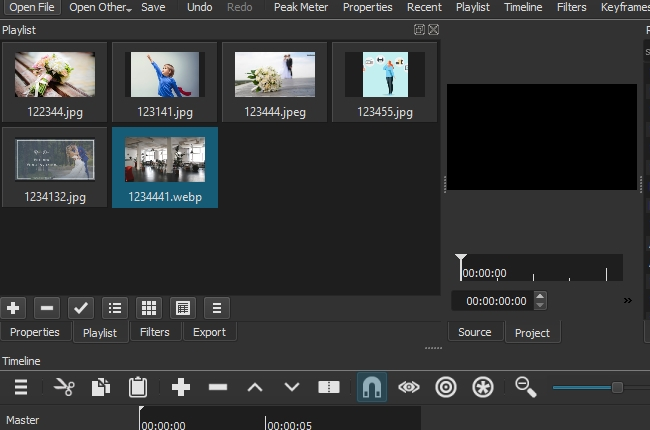Click Undo in the toolbar
650x430 pixels.
pos(199,7)
